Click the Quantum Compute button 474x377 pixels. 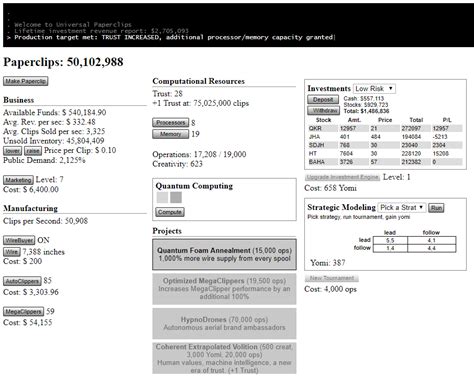click(x=170, y=212)
